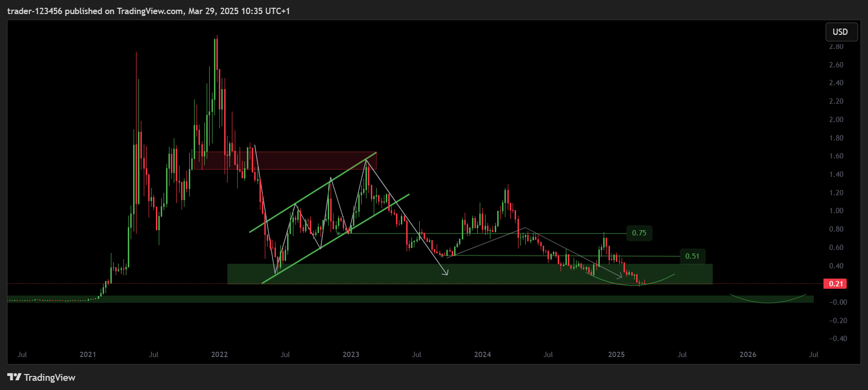Click the 2.60 price scale value
The image size is (868, 390).
836,65
